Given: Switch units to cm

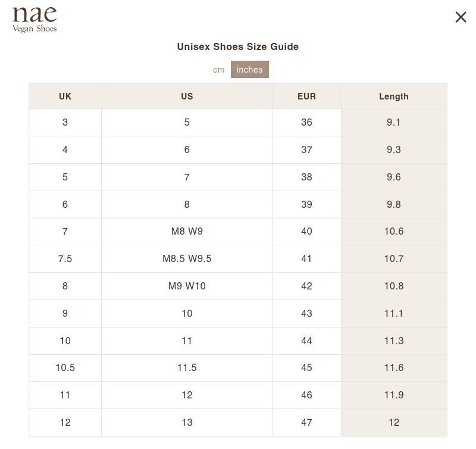Looking at the screenshot, I should point(219,70).
